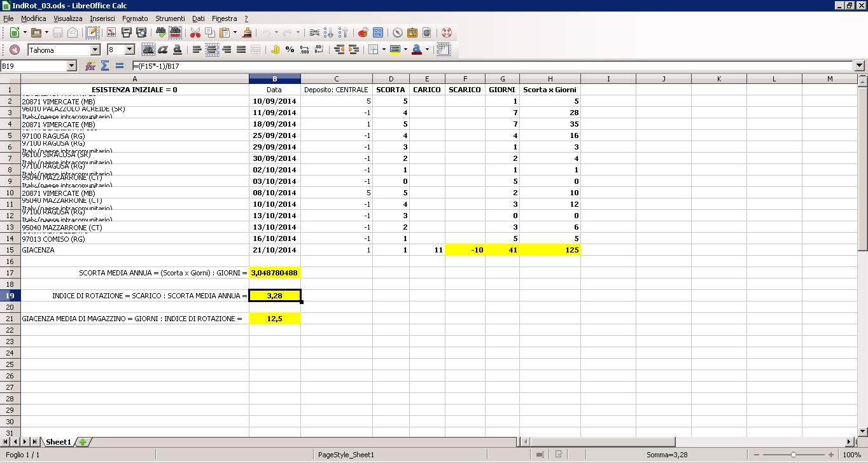Align text right

point(227,50)
